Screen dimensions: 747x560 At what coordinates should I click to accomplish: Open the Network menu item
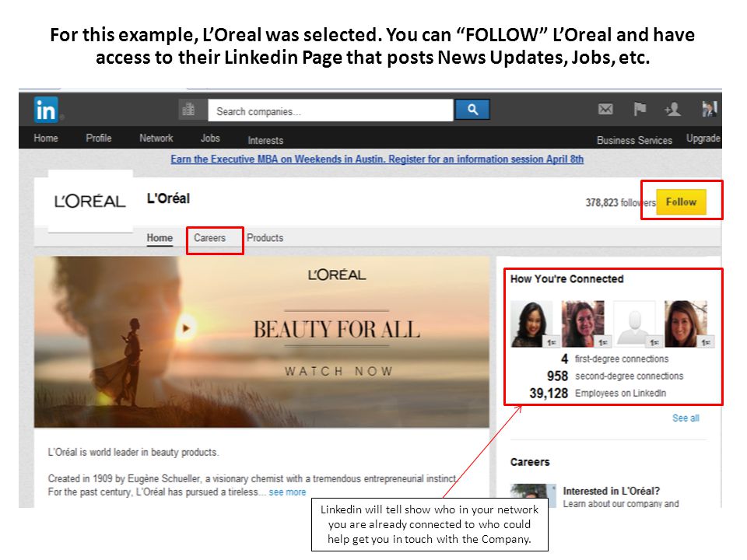pyautogui.click(x=156, y=138)
